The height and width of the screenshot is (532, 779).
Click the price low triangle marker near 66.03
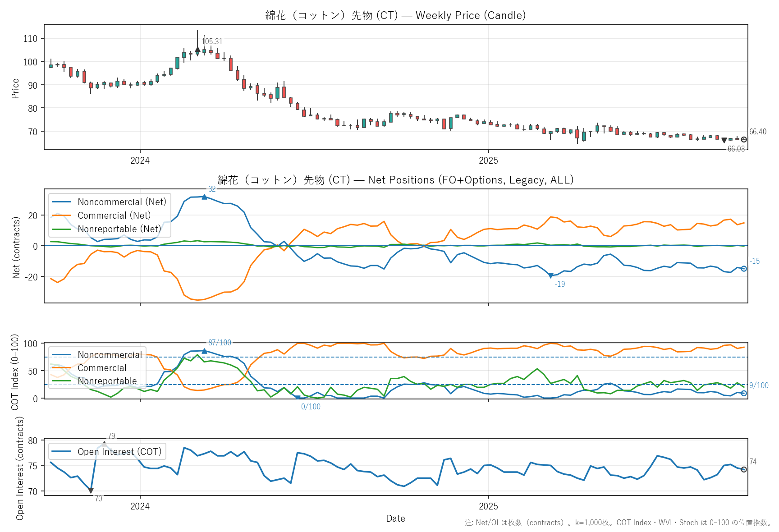coord(724,141)
